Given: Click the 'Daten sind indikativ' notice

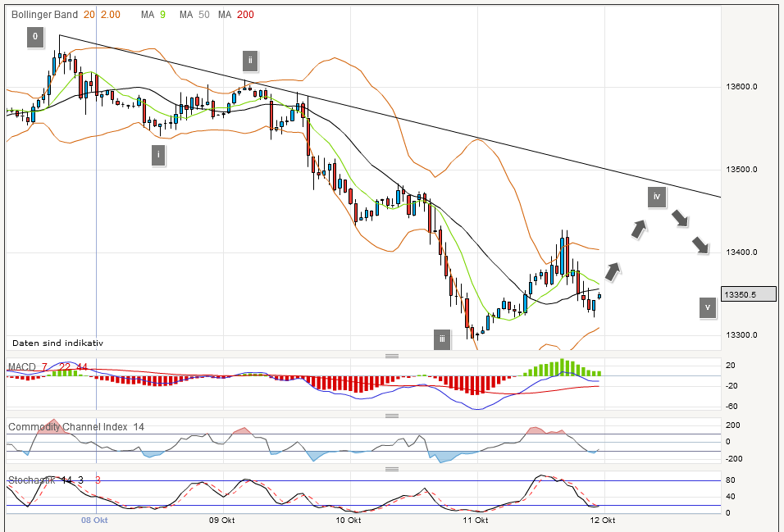Looking at the screenshot, I should pos(57,343).
